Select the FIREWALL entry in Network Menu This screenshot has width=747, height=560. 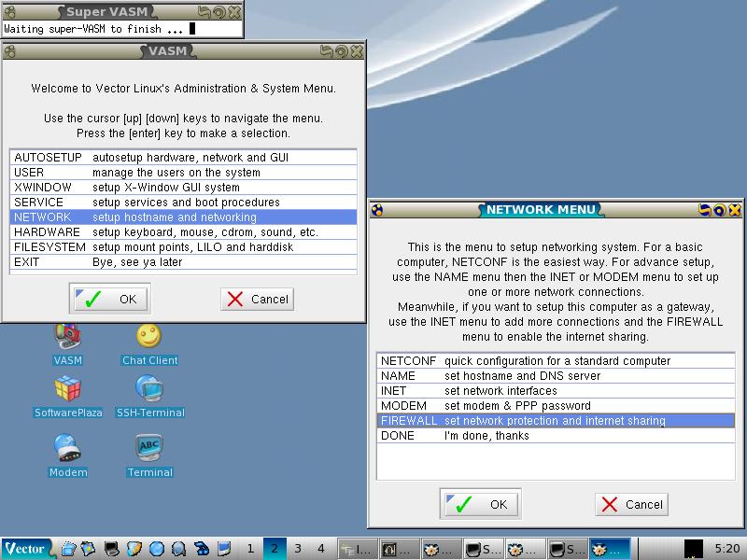[555, 421]
